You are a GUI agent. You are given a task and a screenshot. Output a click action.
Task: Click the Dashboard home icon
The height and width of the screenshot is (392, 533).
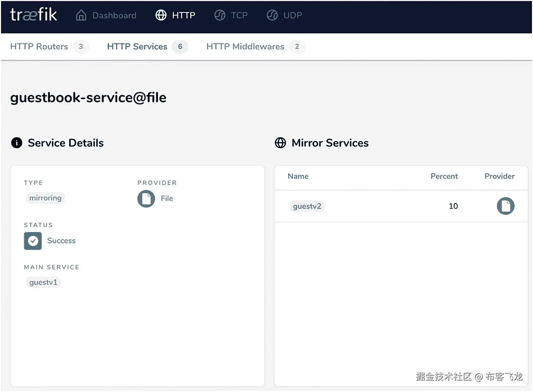81,15
